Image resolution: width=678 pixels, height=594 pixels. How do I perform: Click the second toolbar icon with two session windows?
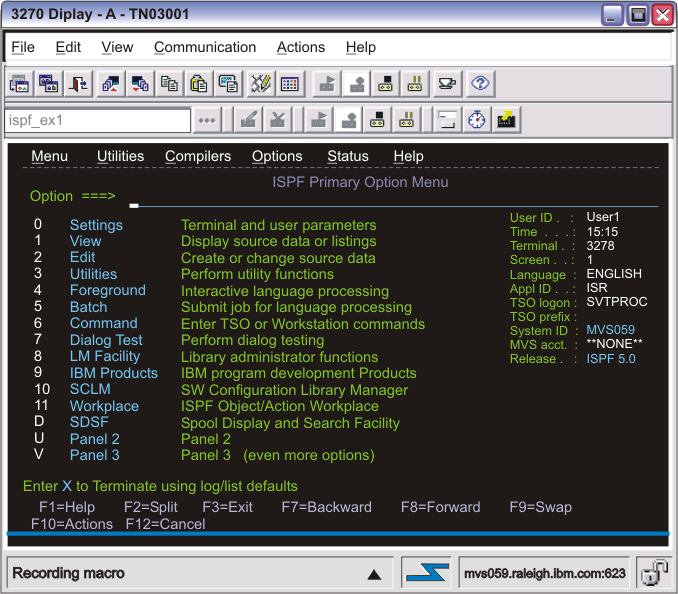(48, 83)
